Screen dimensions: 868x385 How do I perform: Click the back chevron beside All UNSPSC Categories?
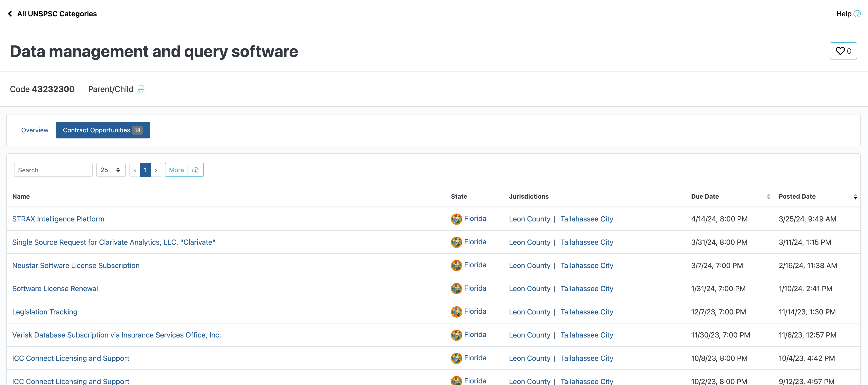pyautogui.click(x=10, y=14)
